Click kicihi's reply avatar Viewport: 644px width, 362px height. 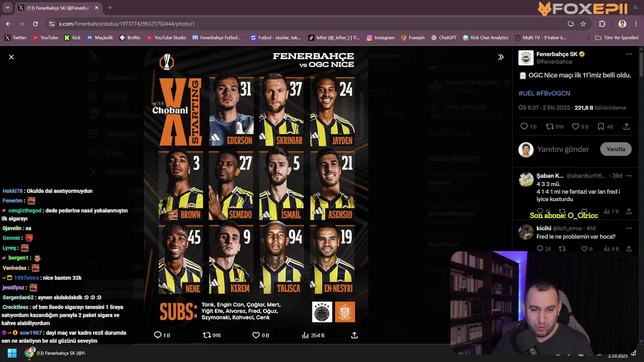point(526,232)
